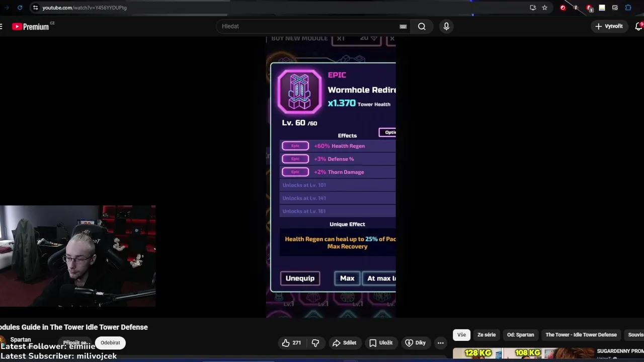This screenshot has width=644, height=362.
Task: Open the YouTube hamburger guide menu
Action: coord(2,26)
